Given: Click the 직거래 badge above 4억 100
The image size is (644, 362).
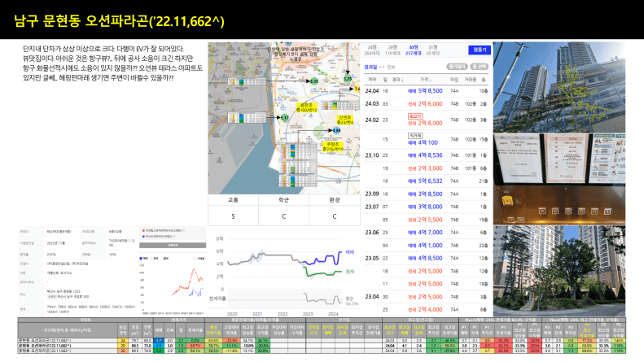Looking at the screenshot, I should click(x=415, y=136).
